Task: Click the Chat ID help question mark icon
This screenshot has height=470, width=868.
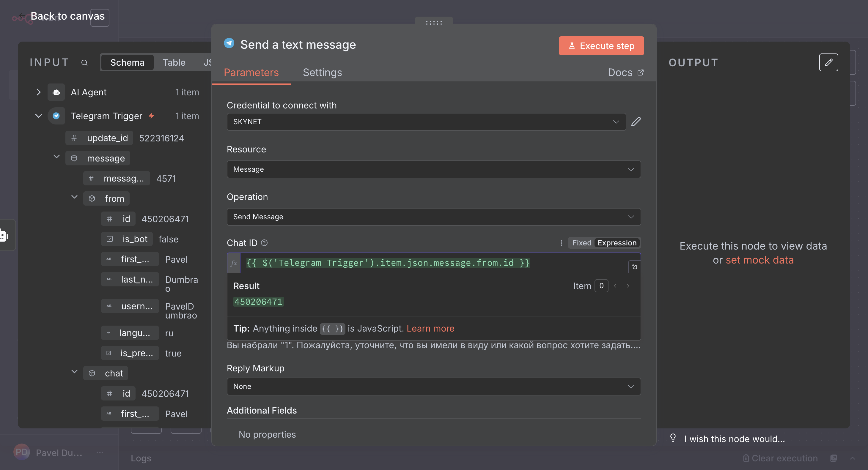Action: pyautogui.click(x=265, y=243)
